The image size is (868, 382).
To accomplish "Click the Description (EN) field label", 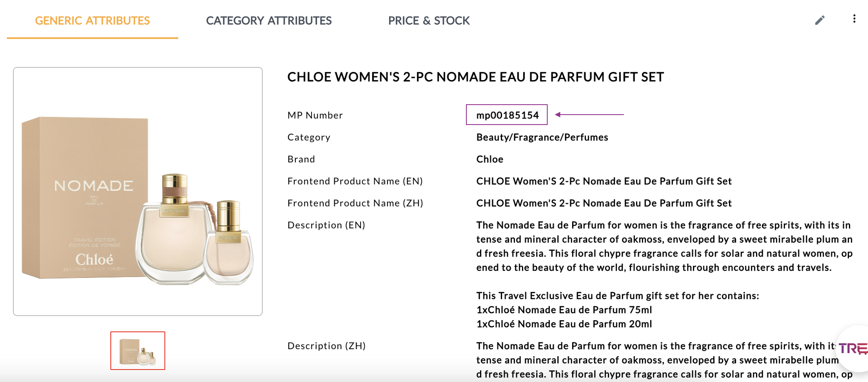I will tap(326, 225).
